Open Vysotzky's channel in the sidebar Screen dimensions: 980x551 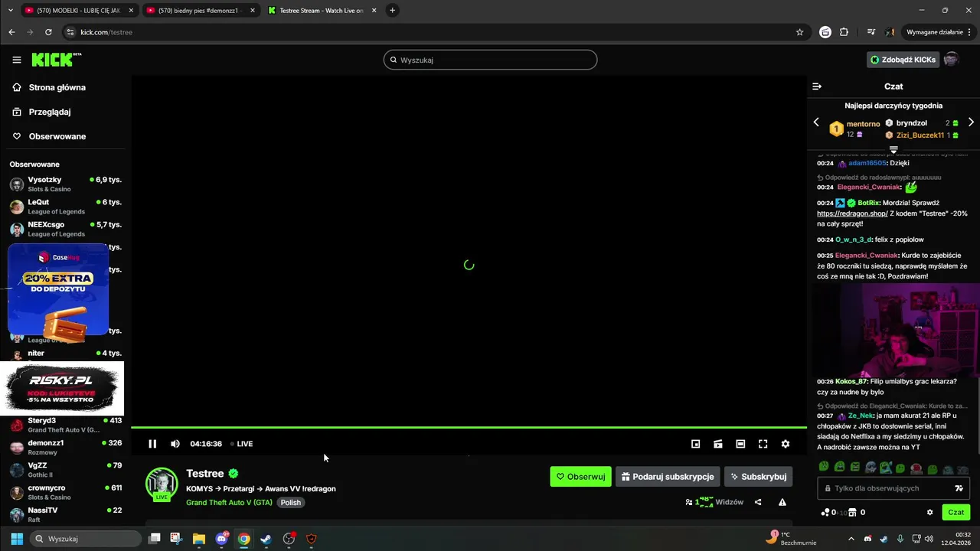pyautogui.click(x=65, y=184)
